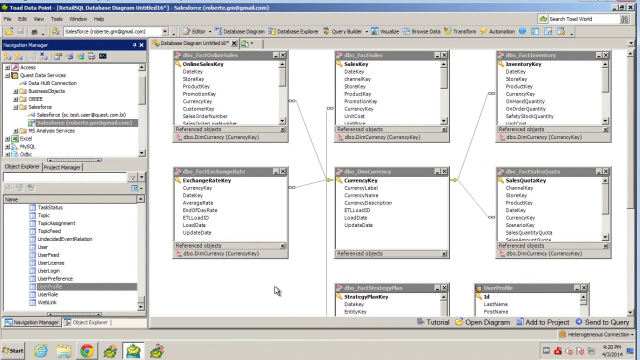Select the WebLink object
This screenshot has width=640, height=360.
pos(47,302)
